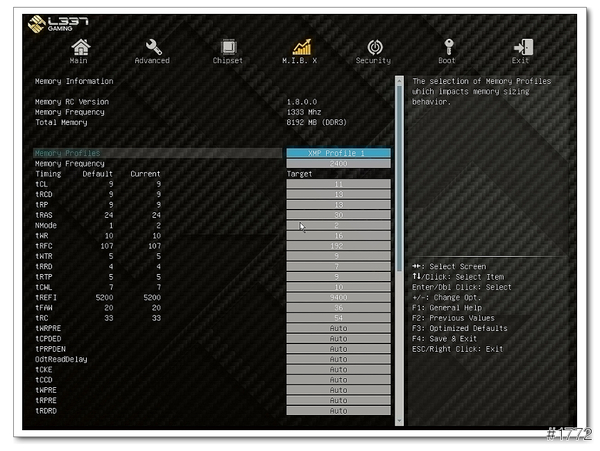Open the tCCD Auto dropdown
This screenshot has height=451, width=600.
339,380
